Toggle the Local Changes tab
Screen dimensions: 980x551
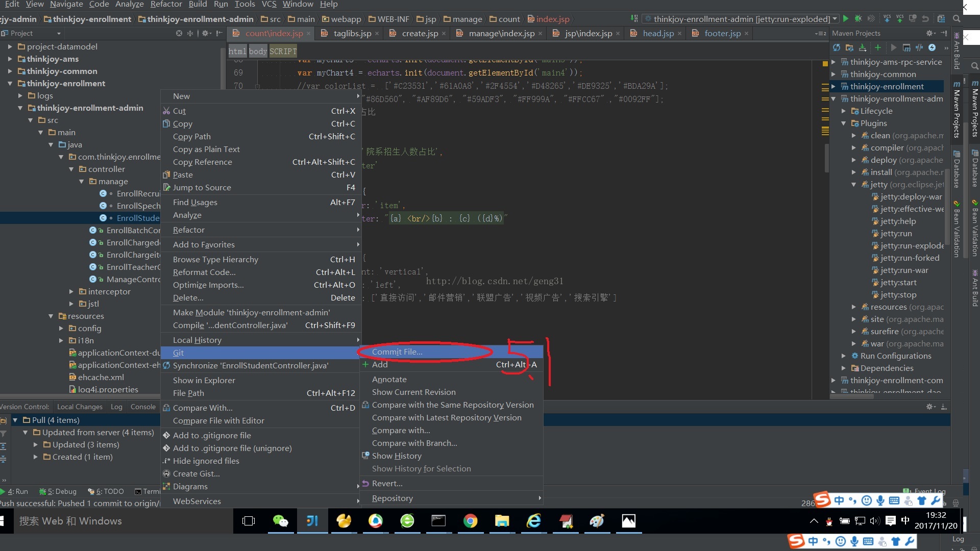click(80, 406)
